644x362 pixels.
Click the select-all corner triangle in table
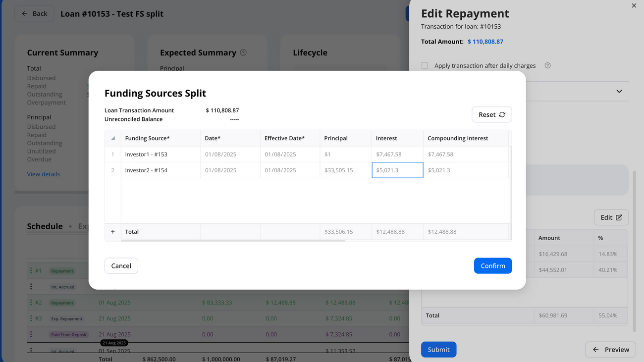click(113, 139)
